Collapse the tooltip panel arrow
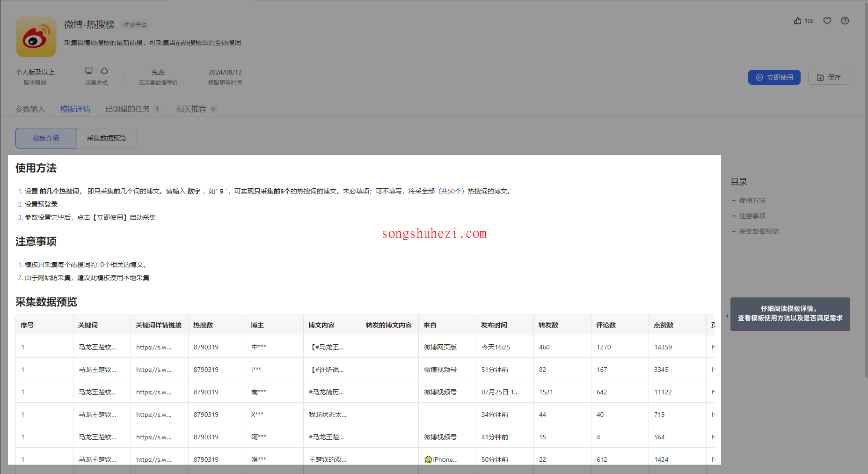This screenshot has height=474, width=868. click(x=727, y=316)
